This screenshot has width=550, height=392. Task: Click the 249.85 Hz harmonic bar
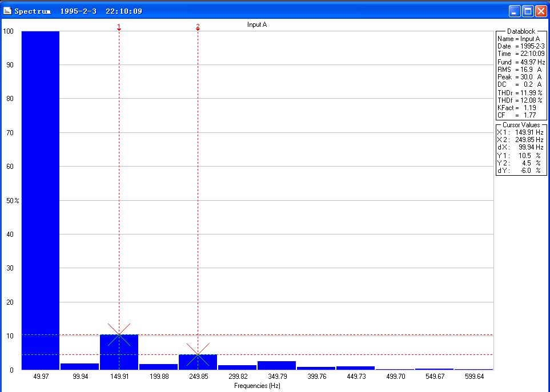pyautogui.click(x=198, y=362)
